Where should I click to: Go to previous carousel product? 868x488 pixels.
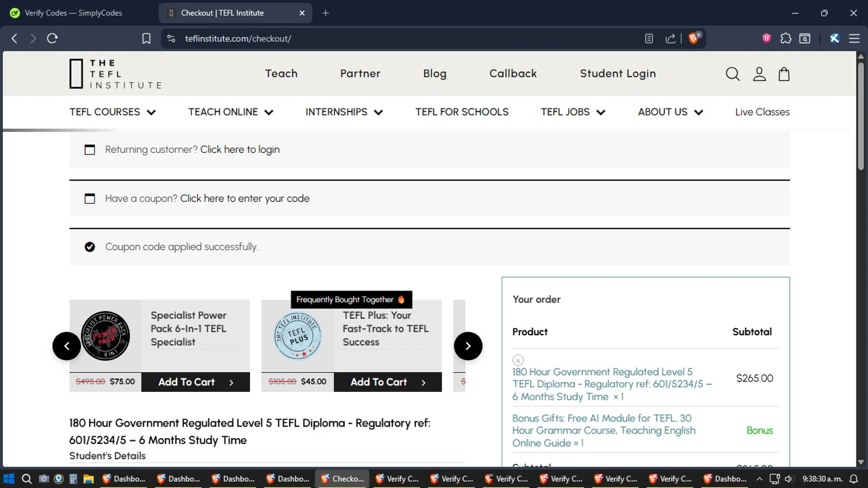click(67, 346)
